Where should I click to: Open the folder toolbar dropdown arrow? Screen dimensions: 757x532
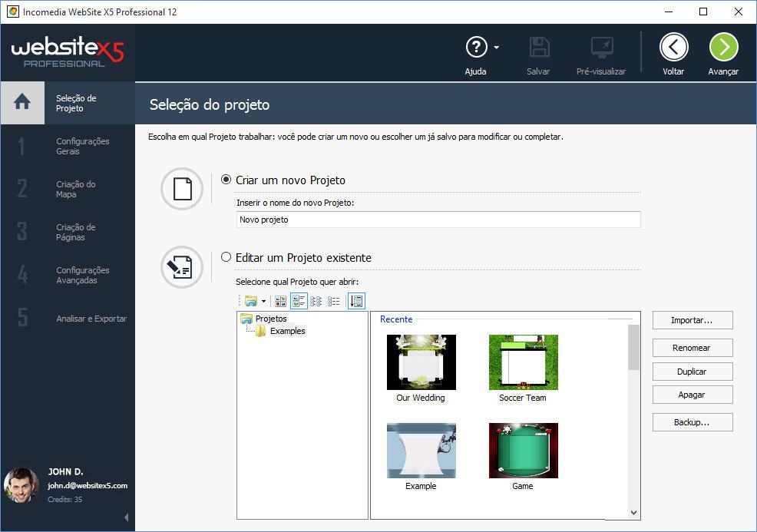point(263,301)
